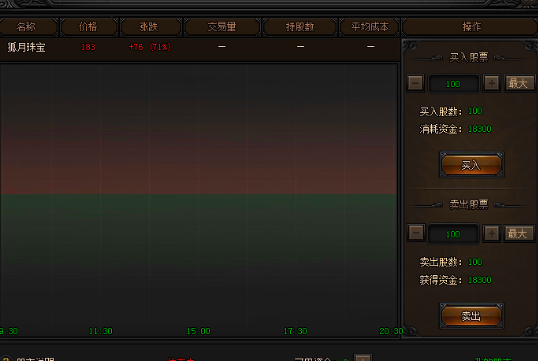Confirm purchase with the 买入 button
Image resolution: width=538 pixels, height=361 pixels.
pos(472,165)
